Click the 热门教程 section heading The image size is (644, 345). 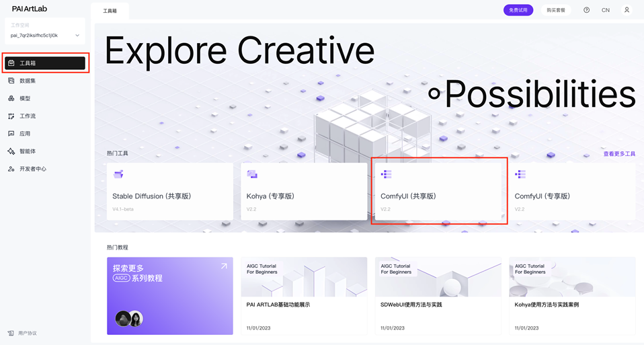point(118,247)
